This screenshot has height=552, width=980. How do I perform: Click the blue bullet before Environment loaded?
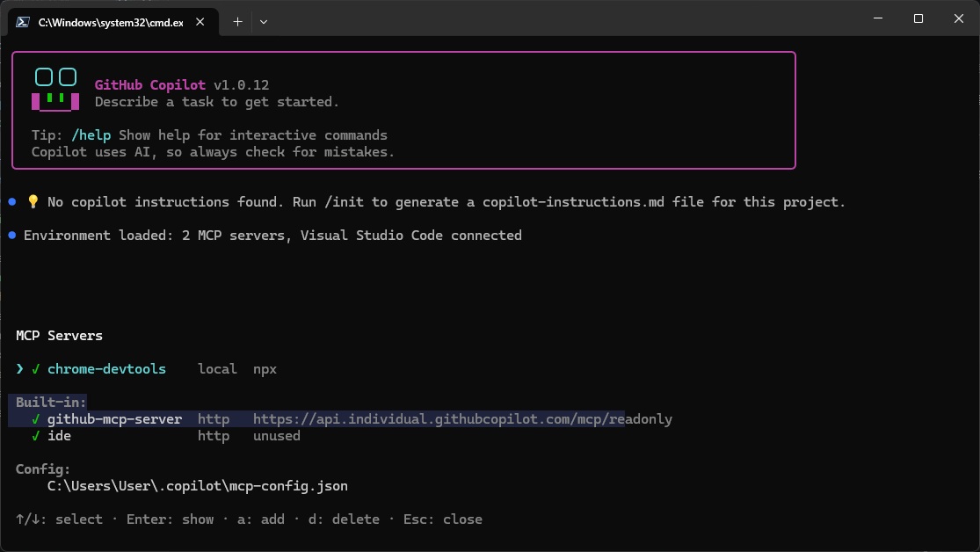[11, 236]
